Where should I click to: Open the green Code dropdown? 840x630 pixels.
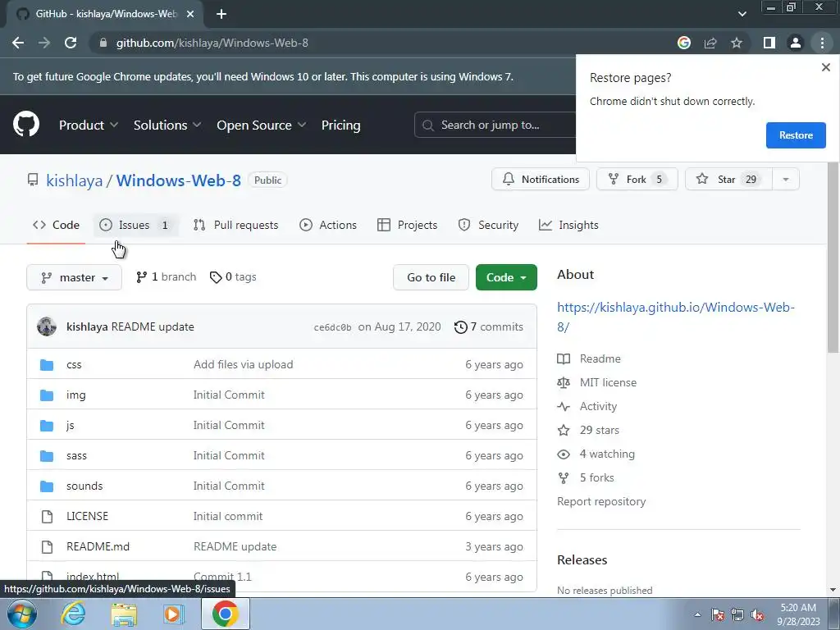point(506,277)
